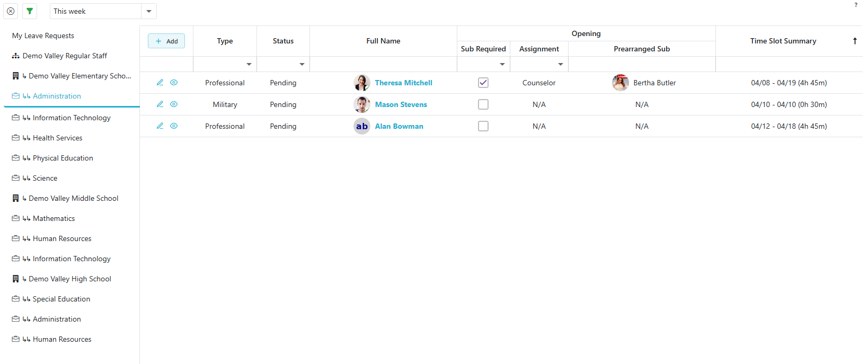View Theresa Mitchell's request via eye icon

pyautogui.click(x=174, y=83)
